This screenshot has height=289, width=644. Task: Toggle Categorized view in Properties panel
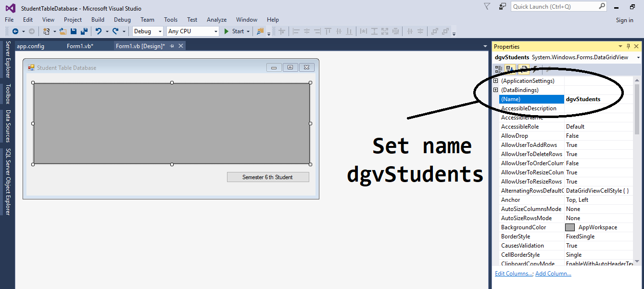tap(499, 69)
